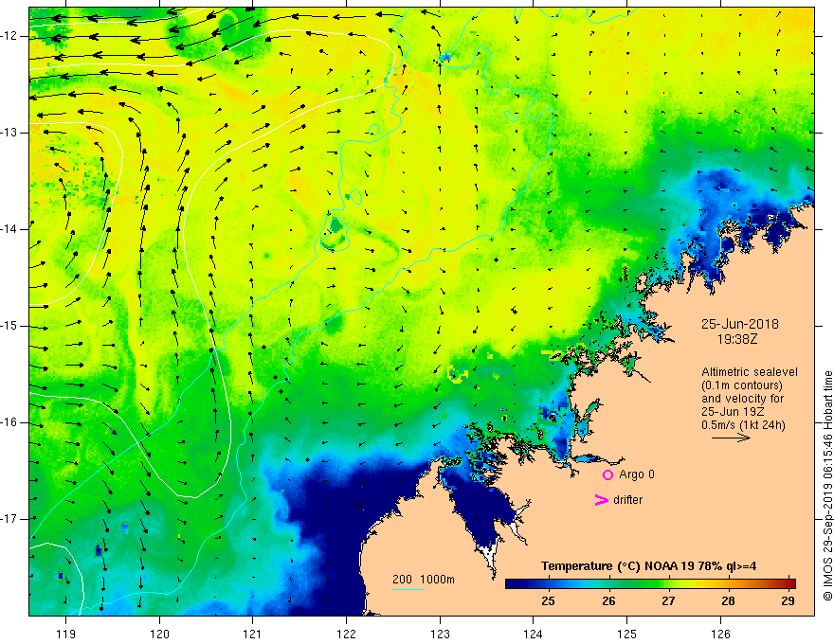This screenshot has width=834, height=644.
Task: Click the longitude axis label 119
Action: (66, 634)
